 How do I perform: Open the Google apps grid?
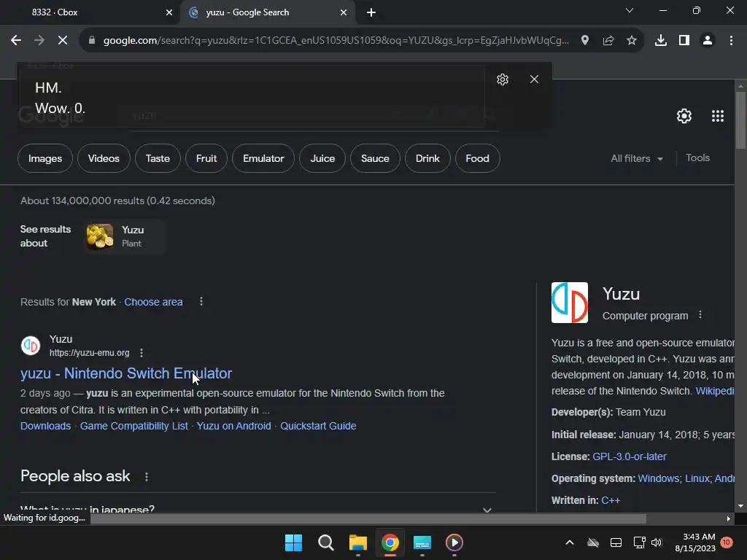coord(718,116)
